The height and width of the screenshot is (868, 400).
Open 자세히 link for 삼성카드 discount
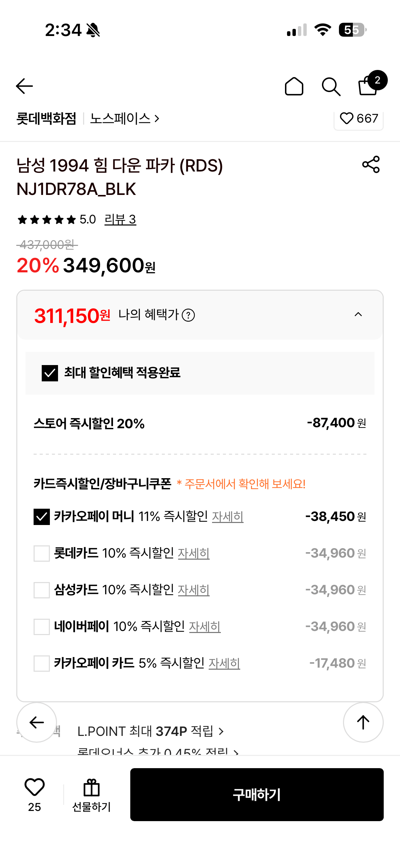(194, 590)
